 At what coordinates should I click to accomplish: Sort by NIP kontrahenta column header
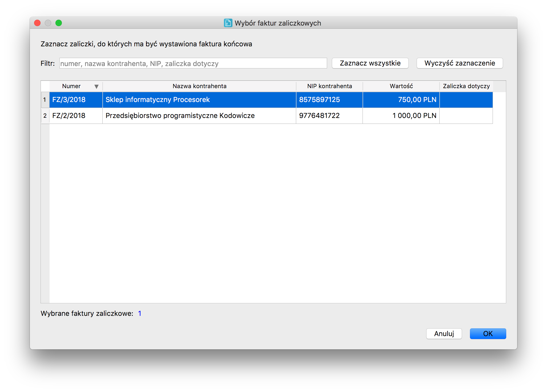(329, 86)
